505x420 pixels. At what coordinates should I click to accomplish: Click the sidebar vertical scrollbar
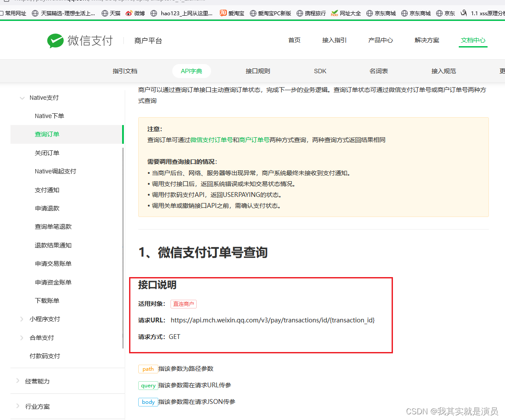[x=123, y=248]
